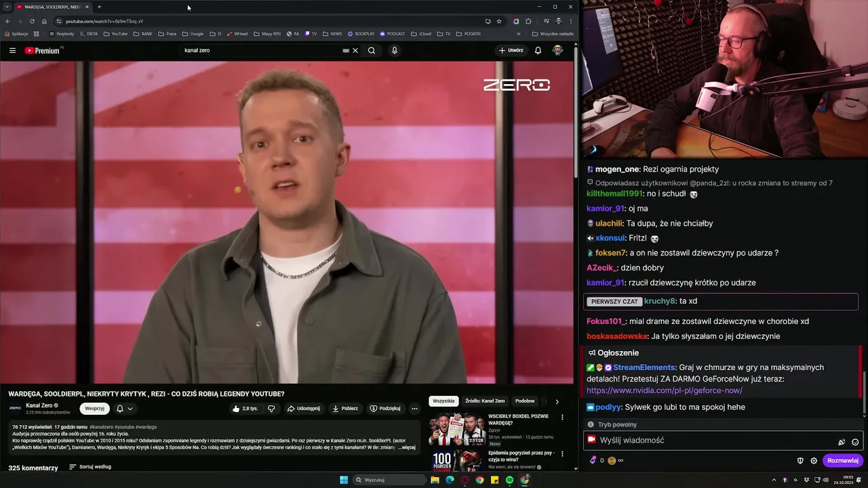The image size is (868, 488).
Task: Show next filter chips with arrow
Action: click(557, 401)
